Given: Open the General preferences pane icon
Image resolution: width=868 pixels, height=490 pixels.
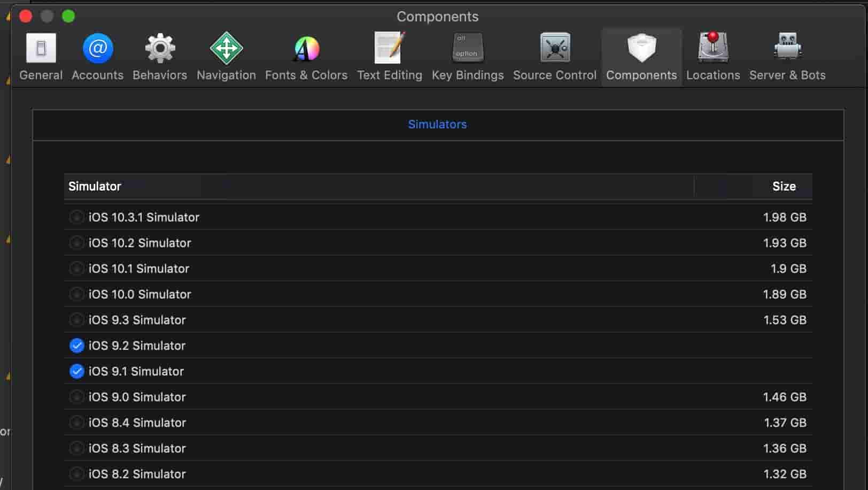Looking at the screenshot, I should pyautogui.click(x=41, y=48).
